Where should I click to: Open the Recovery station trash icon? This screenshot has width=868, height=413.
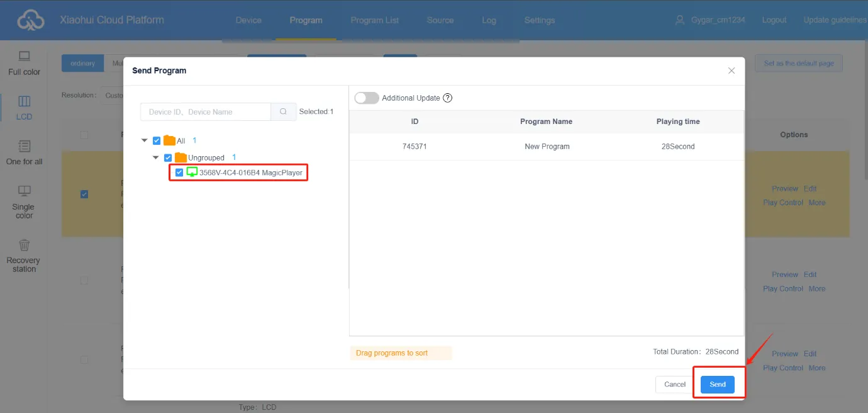click(24, 245)
